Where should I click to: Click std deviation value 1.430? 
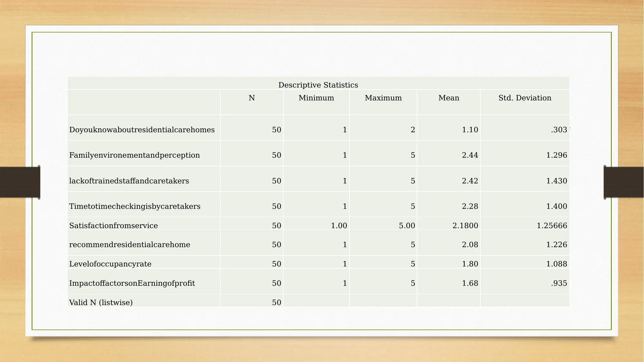556,181
